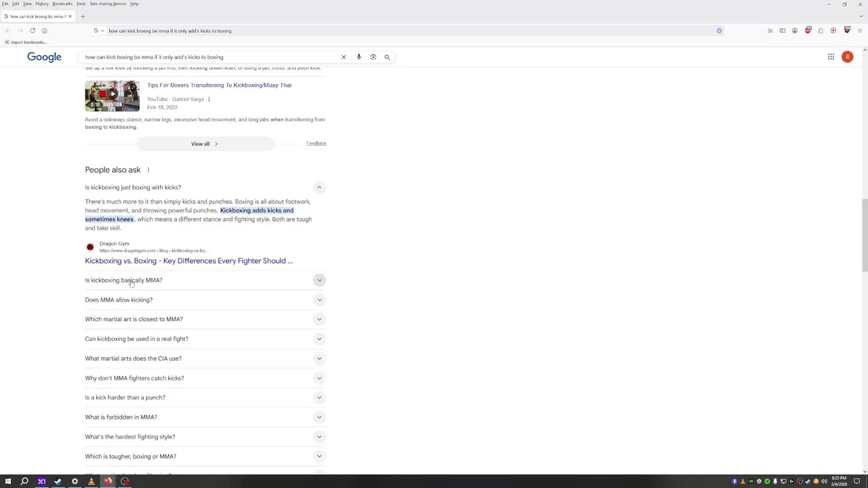Open the Edit menu

pyautogui.click(x=16, y=4)
